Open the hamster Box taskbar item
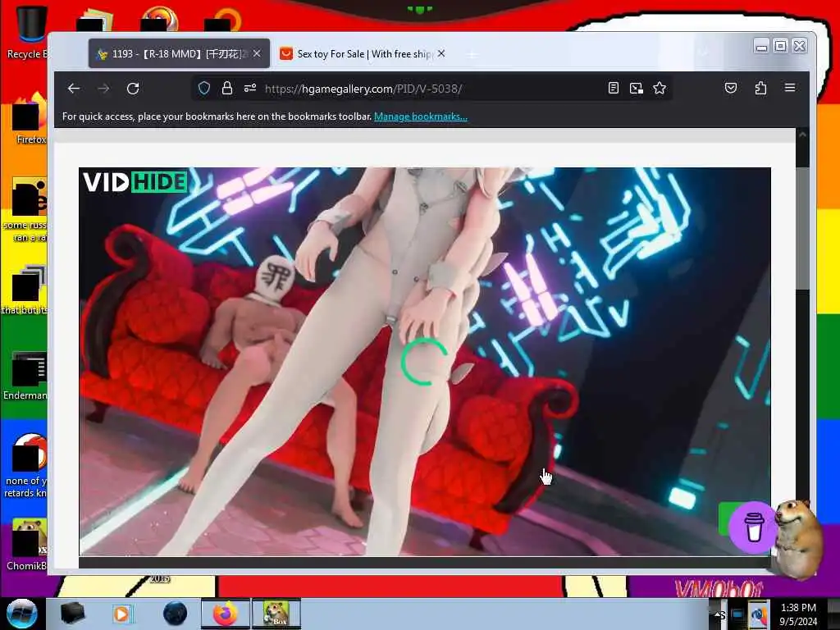840x630 pixels. 276,614
